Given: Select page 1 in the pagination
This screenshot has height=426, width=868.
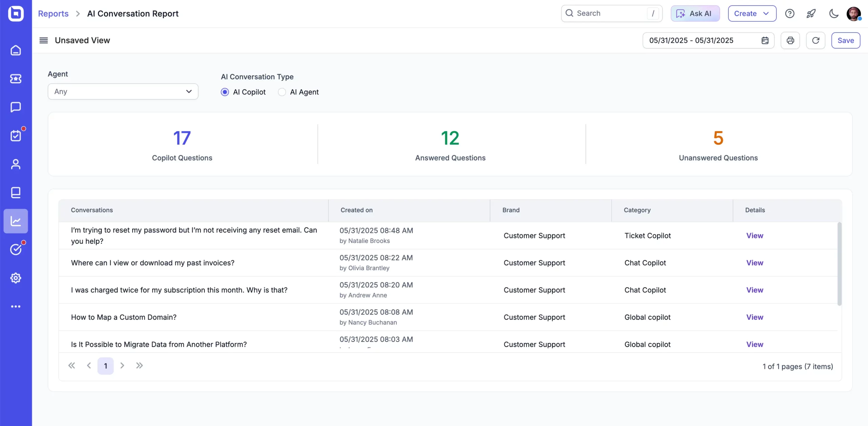Looking at the screenshot, I should point(105,366).
